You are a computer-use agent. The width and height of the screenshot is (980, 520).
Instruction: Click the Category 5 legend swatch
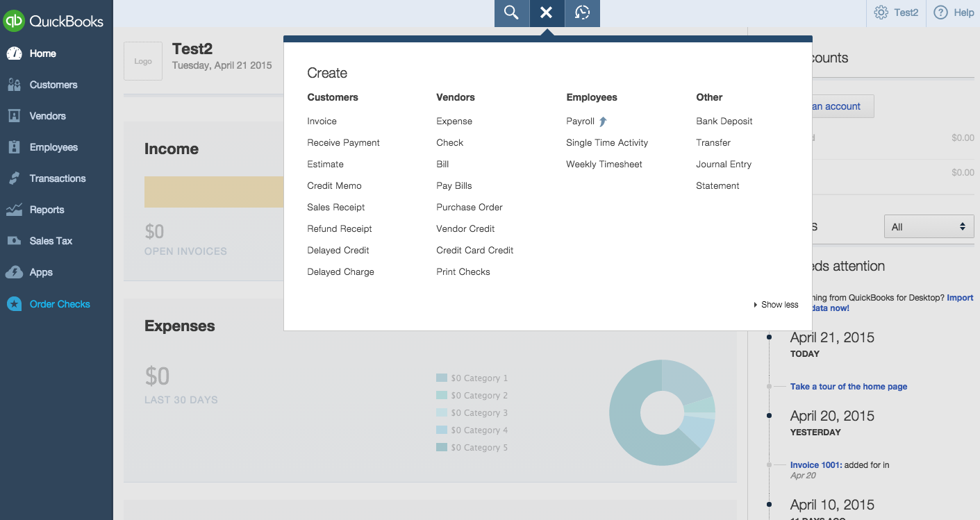[442, 448]
